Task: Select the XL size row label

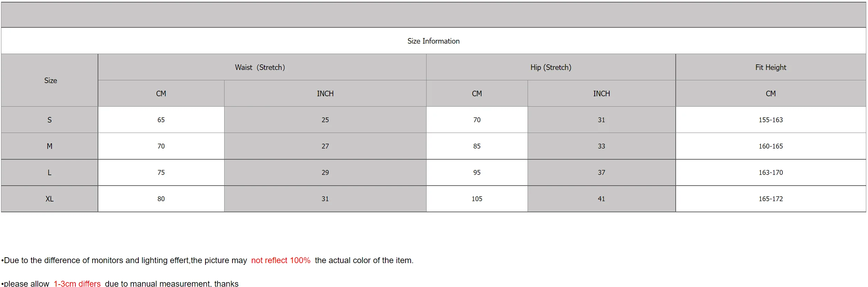Action: [49, 199]
